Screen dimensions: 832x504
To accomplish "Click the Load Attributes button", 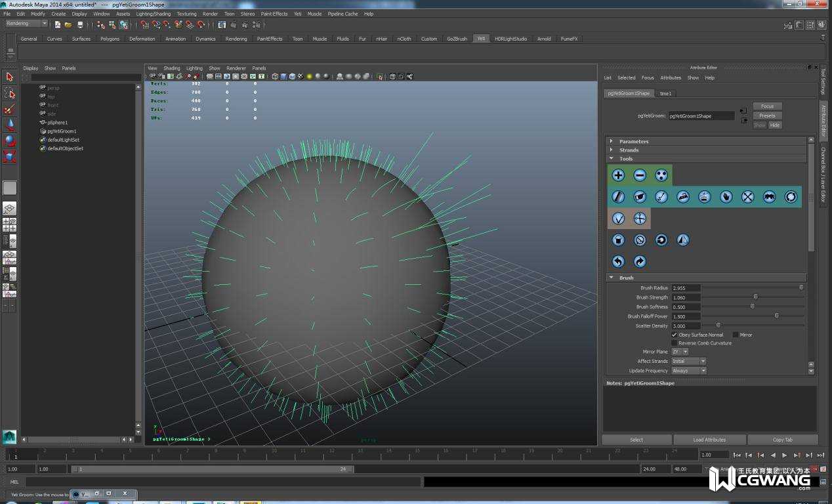I will 709,440.
